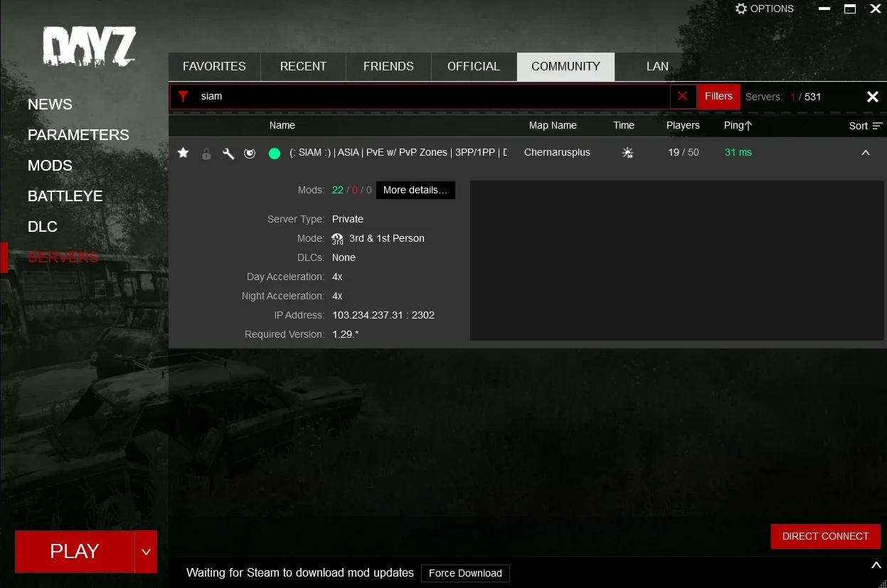This screenshot has width=887, height=588.
Task: Clear the search text with red X
Action: click(x=683, y=96)
